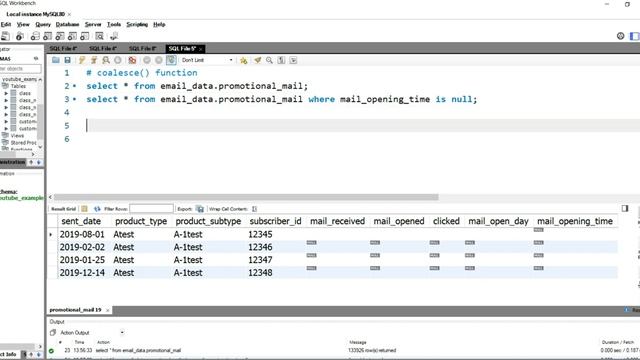640x360 pixels.
Task: Toggle the sidebar panel visibility at top right
Action: 635,36
